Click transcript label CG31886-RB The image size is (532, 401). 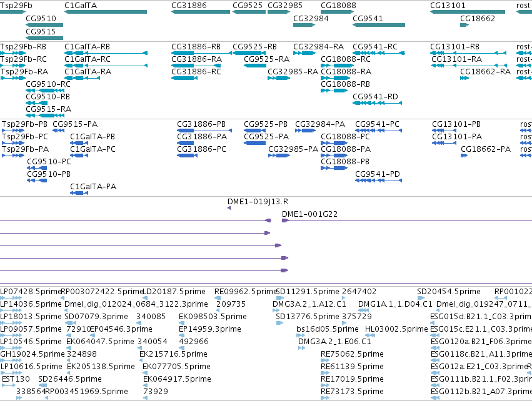(x=196, y=46)
